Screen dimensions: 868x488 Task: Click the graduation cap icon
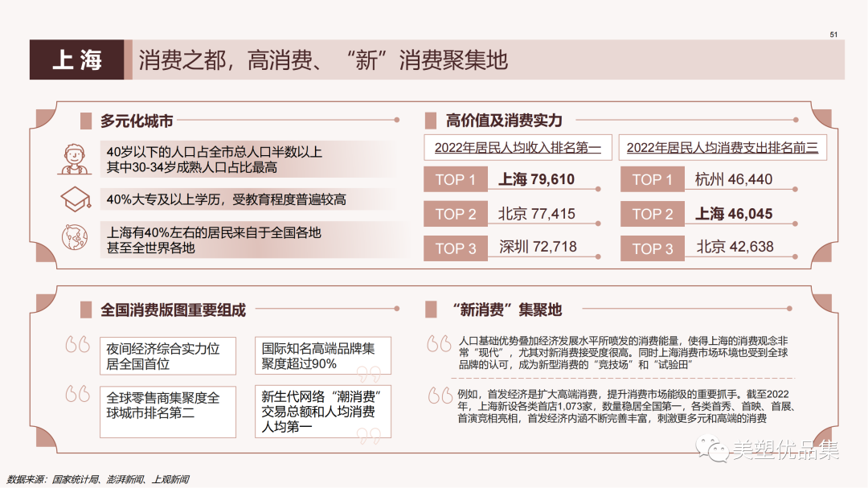(x=76, y=199)
